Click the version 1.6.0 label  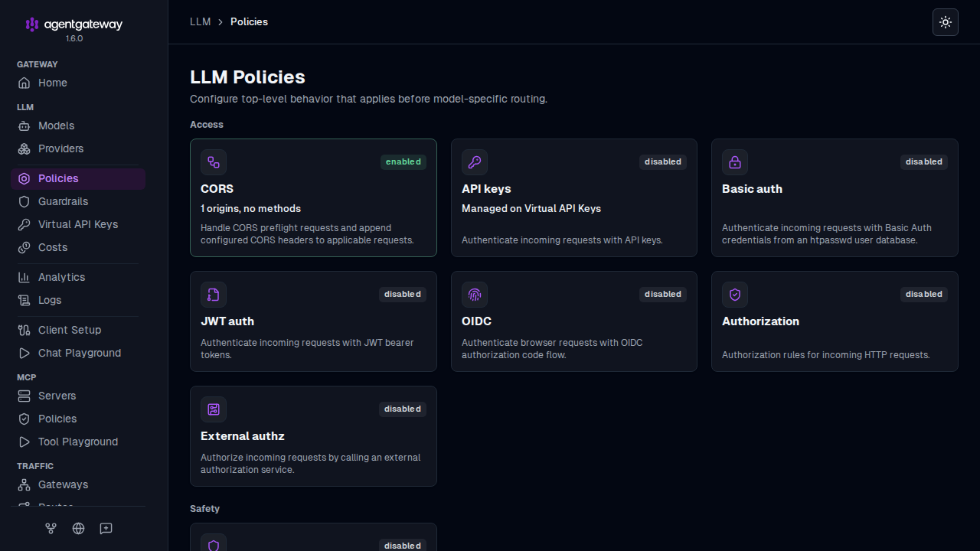74,38
